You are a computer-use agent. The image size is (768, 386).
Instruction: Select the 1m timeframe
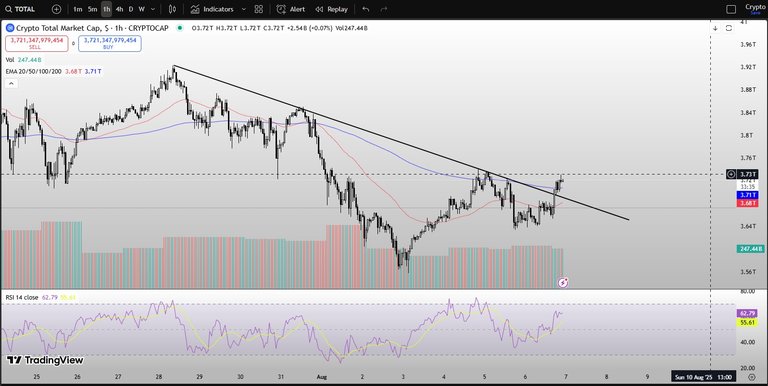coord(77,9)
